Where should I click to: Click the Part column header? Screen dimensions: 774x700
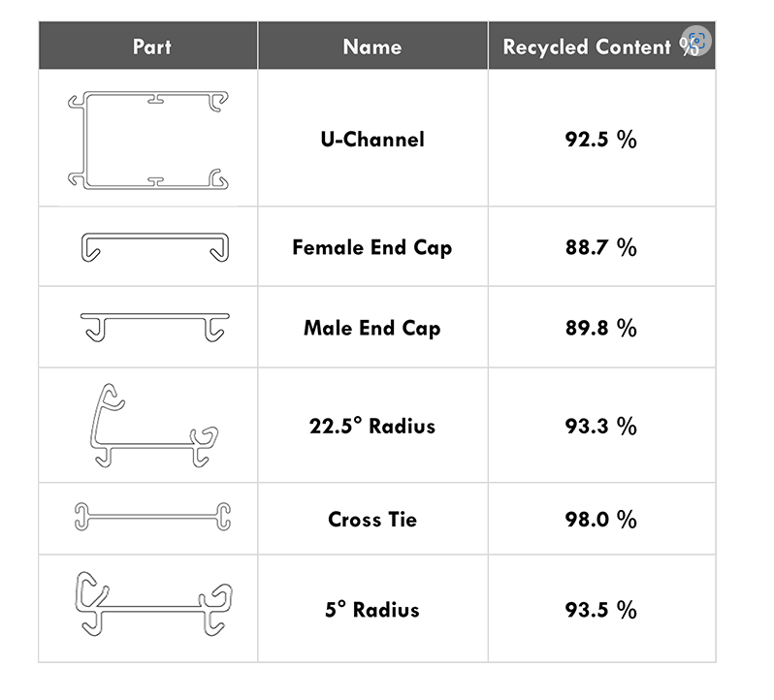[151, 47]
